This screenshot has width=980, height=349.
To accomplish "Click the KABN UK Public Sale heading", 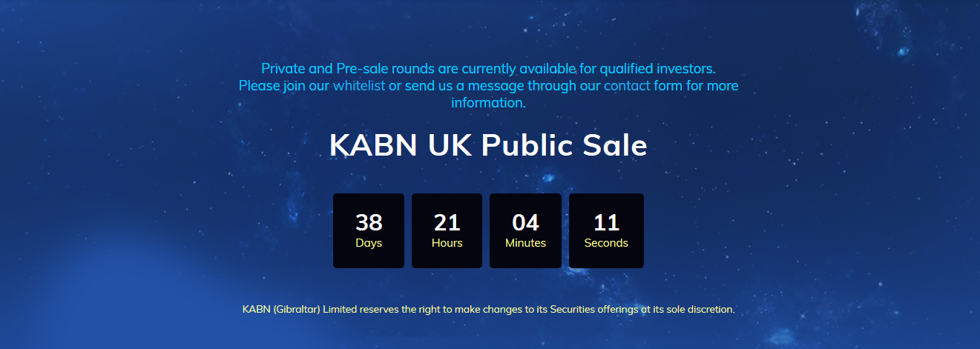I will coord(488,145).
